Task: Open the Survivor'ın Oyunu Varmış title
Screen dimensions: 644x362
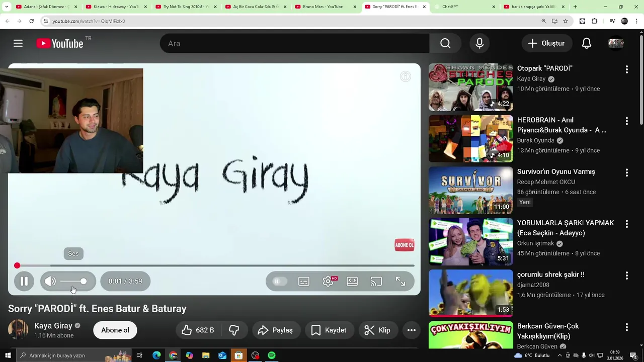Action: coord(556,171)
